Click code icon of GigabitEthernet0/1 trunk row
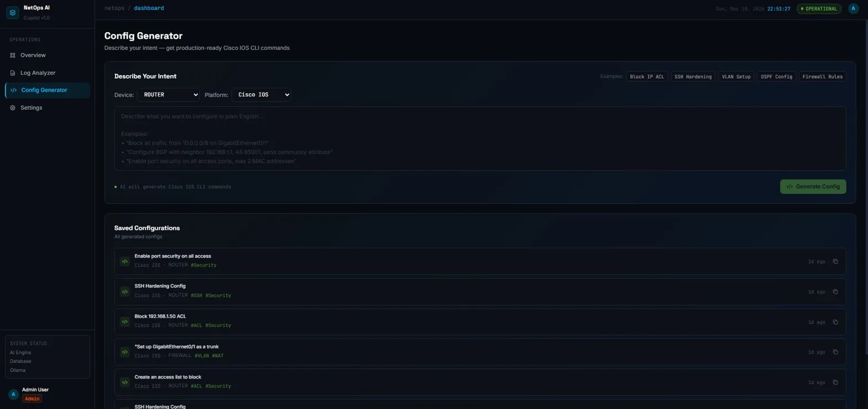Viewport: 868px width, 409px height. (125, 352)
